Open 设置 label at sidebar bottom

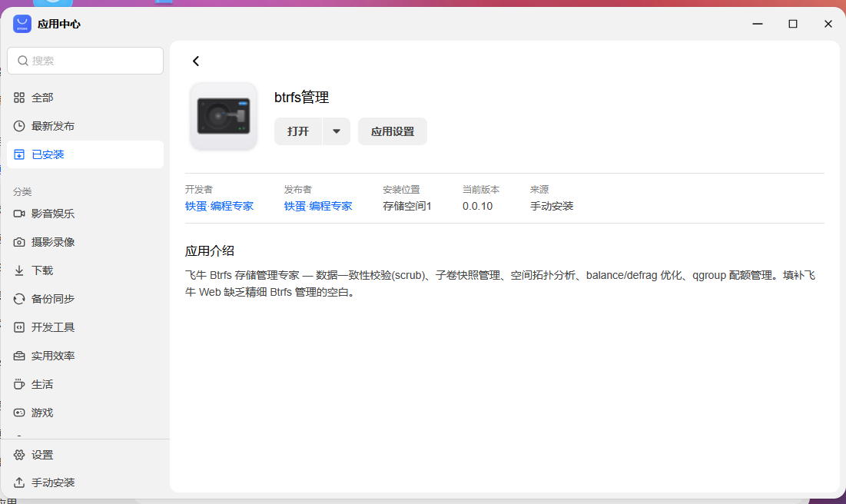click(42, 455)
